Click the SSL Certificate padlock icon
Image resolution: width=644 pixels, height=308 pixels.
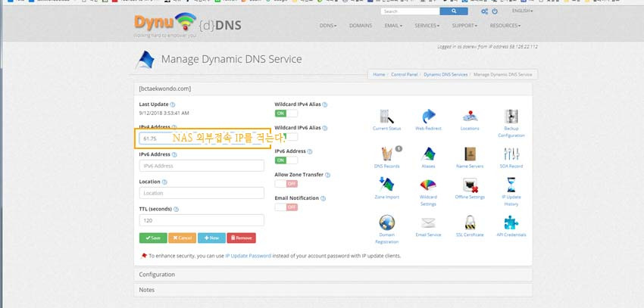470,223
